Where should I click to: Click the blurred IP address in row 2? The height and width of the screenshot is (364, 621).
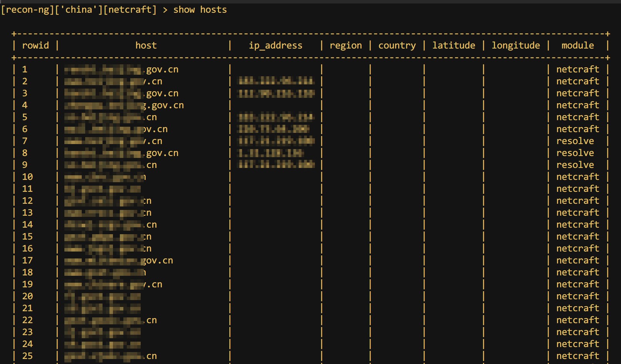click(276, 81)
